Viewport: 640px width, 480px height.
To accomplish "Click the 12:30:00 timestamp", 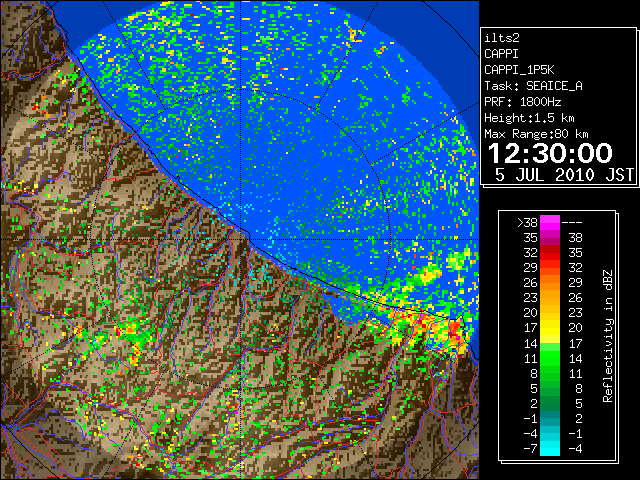I will (x=550, y=153).
